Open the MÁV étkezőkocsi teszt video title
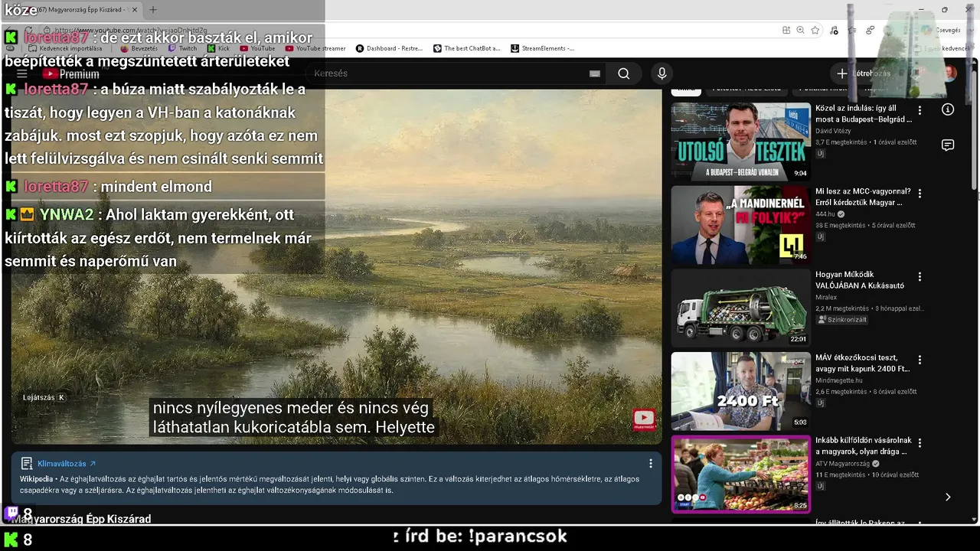Image resolution: width=980 pixels, height=551 pixels. pos(863,363)
